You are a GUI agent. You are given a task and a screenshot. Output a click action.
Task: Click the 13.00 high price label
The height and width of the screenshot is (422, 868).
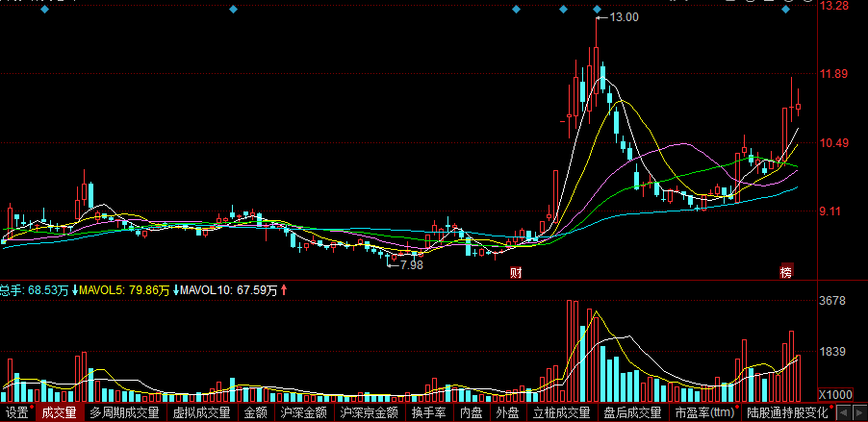pyautogui.click(x=624, y=17)
